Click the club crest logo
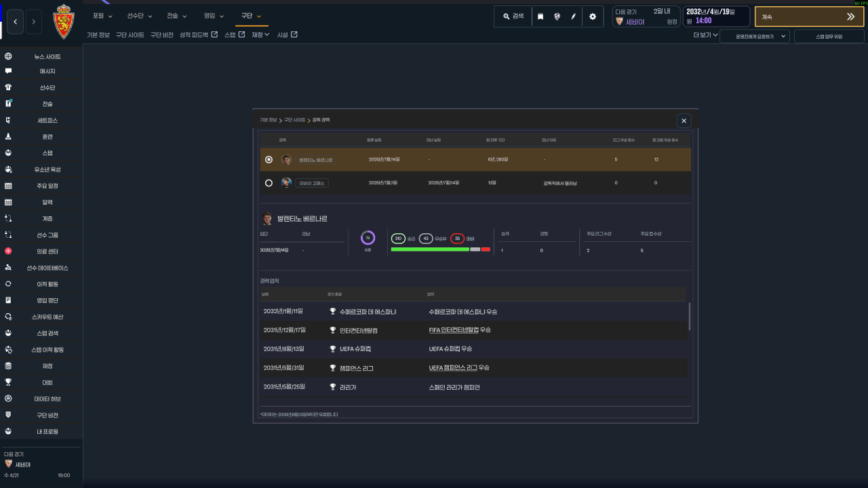868x488 pixels. (x=65, y=22)
